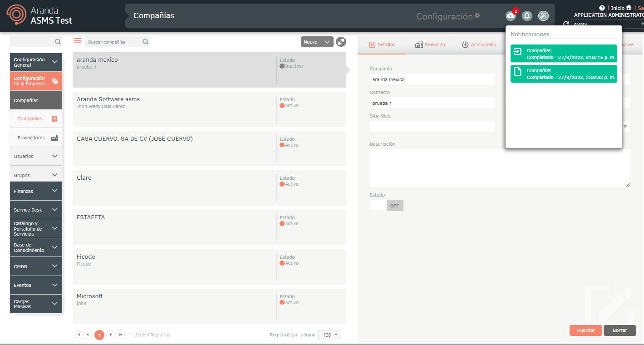
Task: Expand the Nuevo dropdown button
Action: coord(317,42)
